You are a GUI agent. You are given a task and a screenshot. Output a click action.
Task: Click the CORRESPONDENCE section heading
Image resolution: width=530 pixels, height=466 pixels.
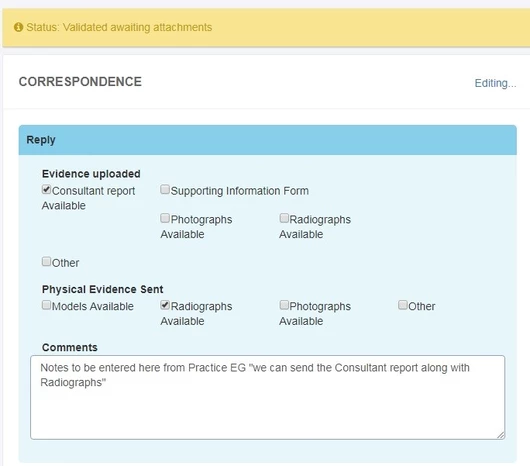80,82
